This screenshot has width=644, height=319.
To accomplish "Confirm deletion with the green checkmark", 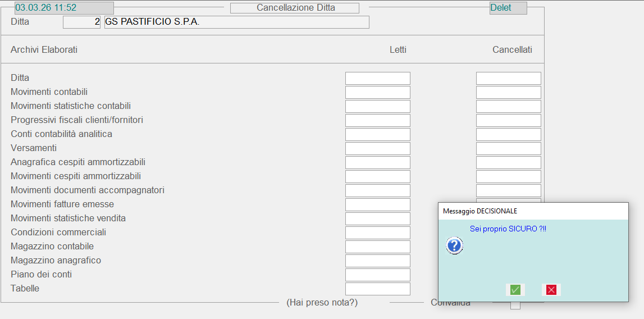I will point(515,290).
